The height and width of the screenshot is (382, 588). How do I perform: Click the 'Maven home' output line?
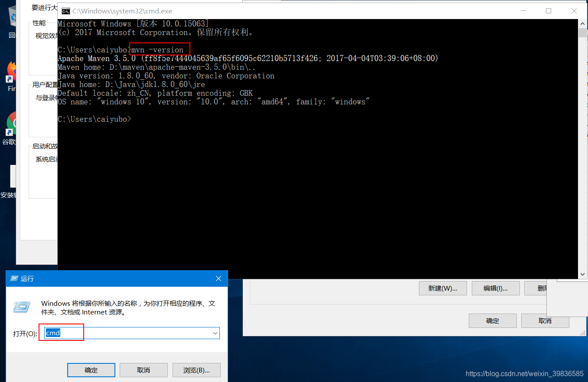coord(157,67)
